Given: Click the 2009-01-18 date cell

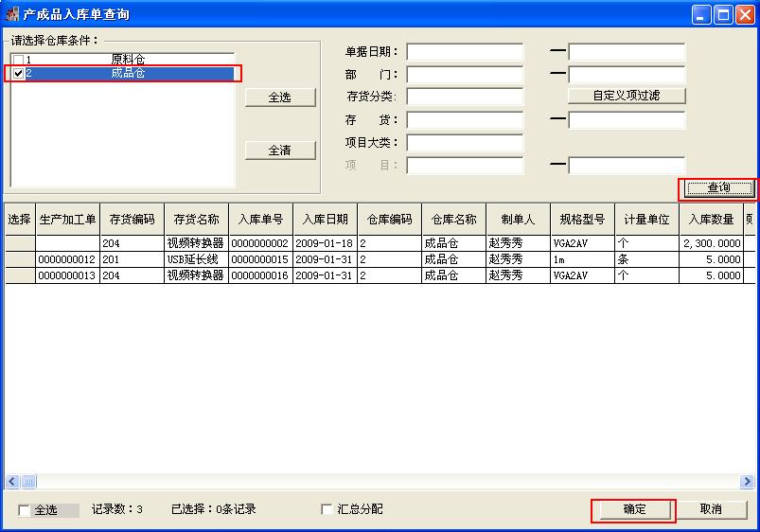Looking at the screenshot, I should tap(326, 243).
